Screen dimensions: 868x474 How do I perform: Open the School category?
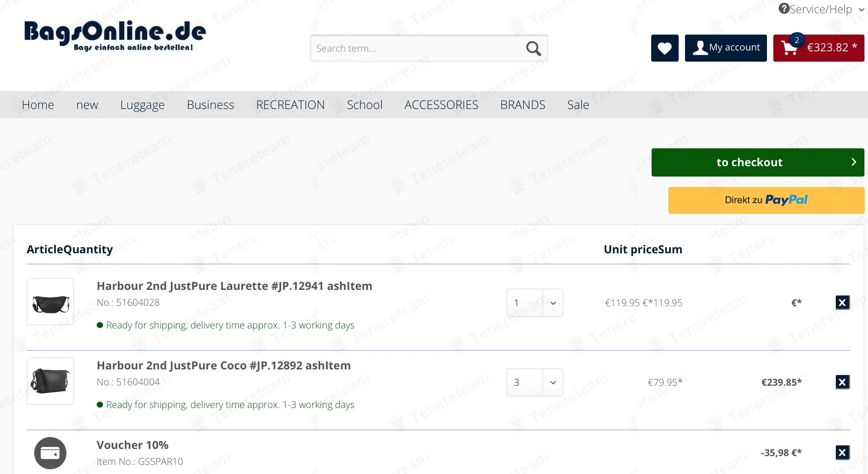coord(364,105)
